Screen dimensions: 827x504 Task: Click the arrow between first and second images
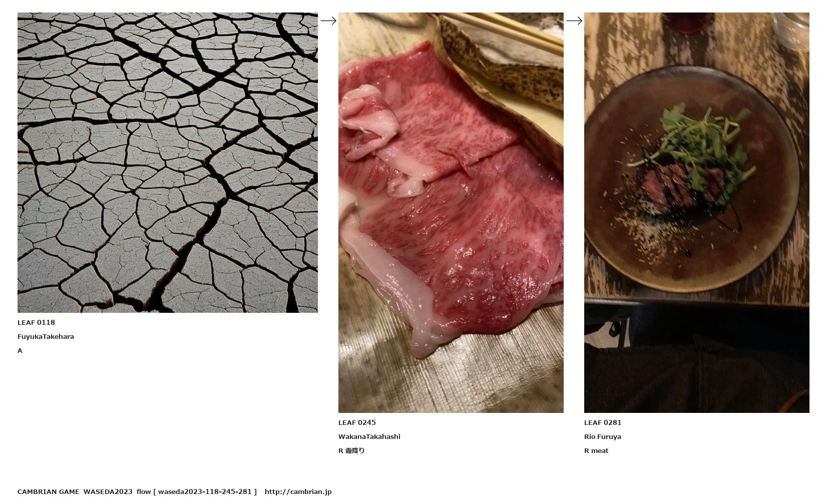pos(328,21)
